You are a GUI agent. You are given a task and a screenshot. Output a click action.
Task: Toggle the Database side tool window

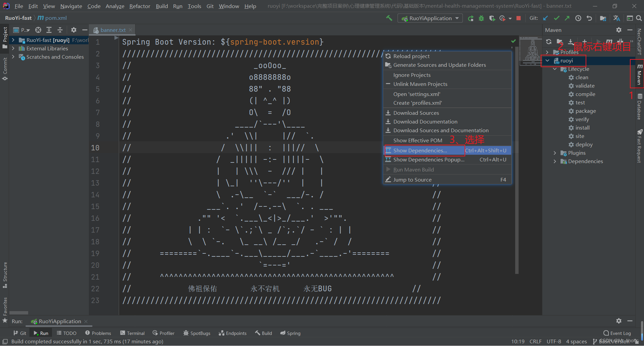[640, 107]
